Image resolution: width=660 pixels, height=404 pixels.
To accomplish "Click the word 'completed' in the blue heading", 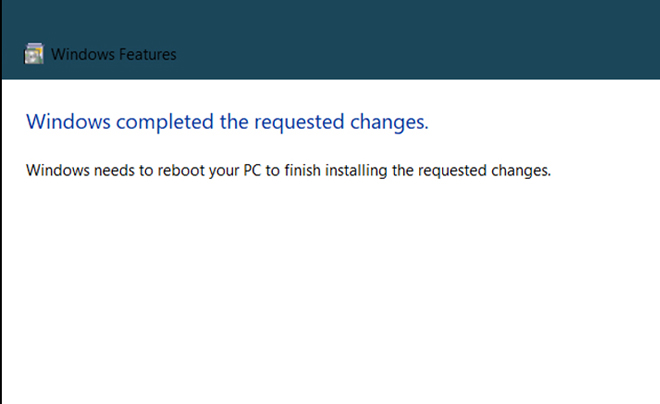I will (165, 122).
